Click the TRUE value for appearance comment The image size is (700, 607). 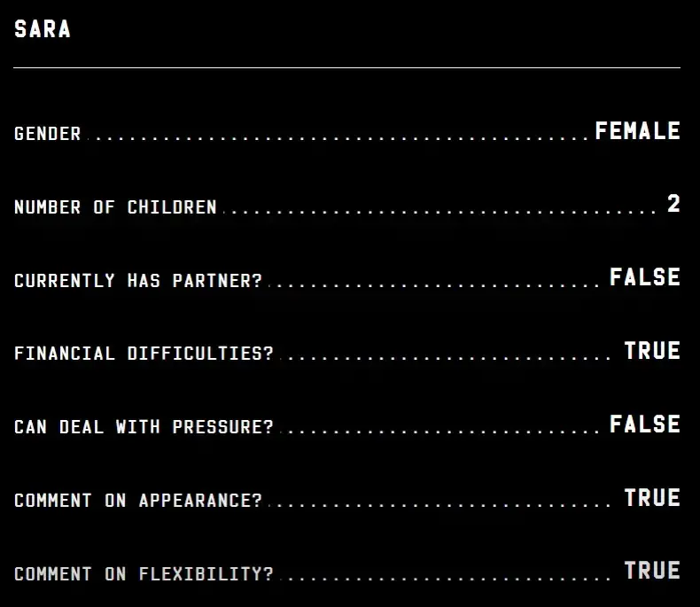(x=651, y=498)
